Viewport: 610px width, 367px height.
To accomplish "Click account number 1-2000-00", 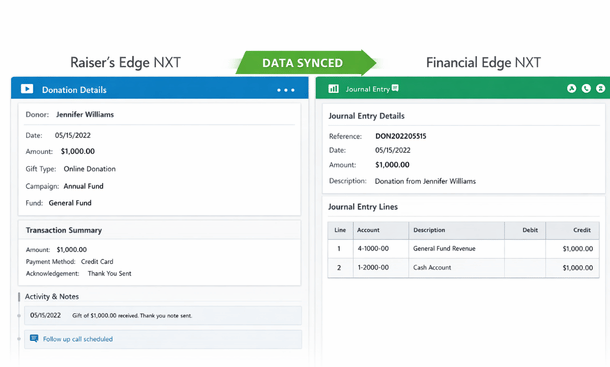I will (x=373, y=268).
